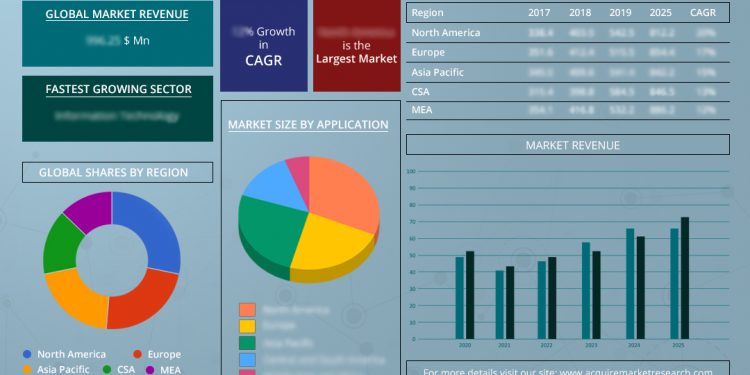Click the MARKET REVENUE chart title
750x375 pixels.
click(573, 145)
